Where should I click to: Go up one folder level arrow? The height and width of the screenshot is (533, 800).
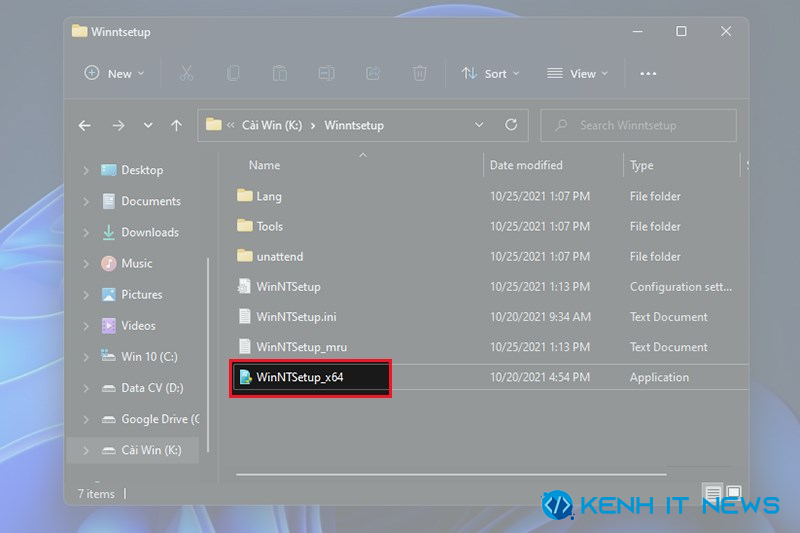(177, 125)
